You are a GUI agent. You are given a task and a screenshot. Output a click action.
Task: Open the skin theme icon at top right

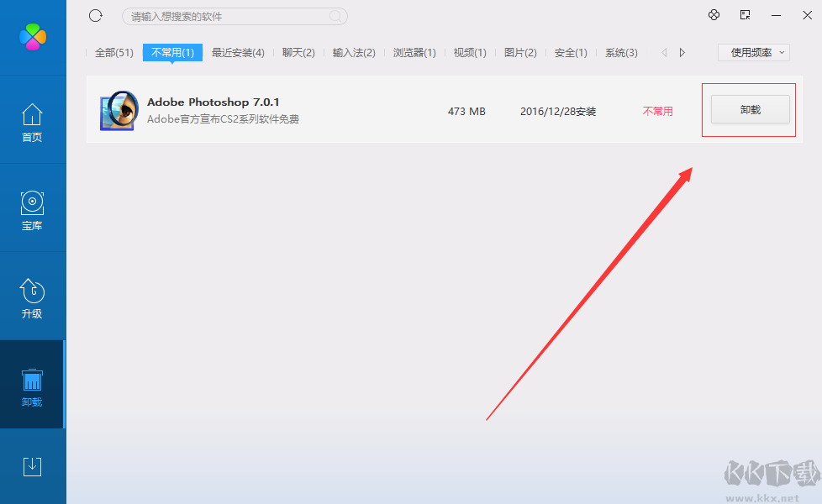[x=714, y=14]
